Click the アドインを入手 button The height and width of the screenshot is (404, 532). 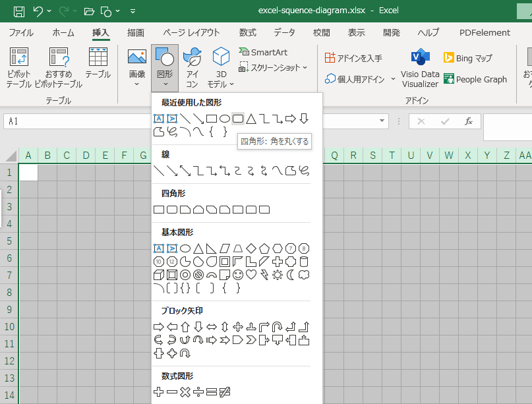pos(353,58)
